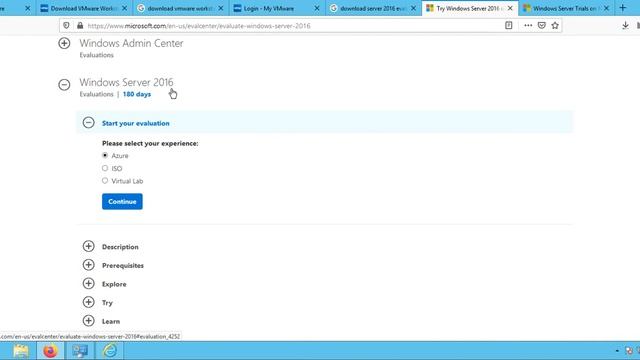This screenshot has width=640, height=360.
Task: Close the Download VMware Workstation tab
Action: pos(124,8)
